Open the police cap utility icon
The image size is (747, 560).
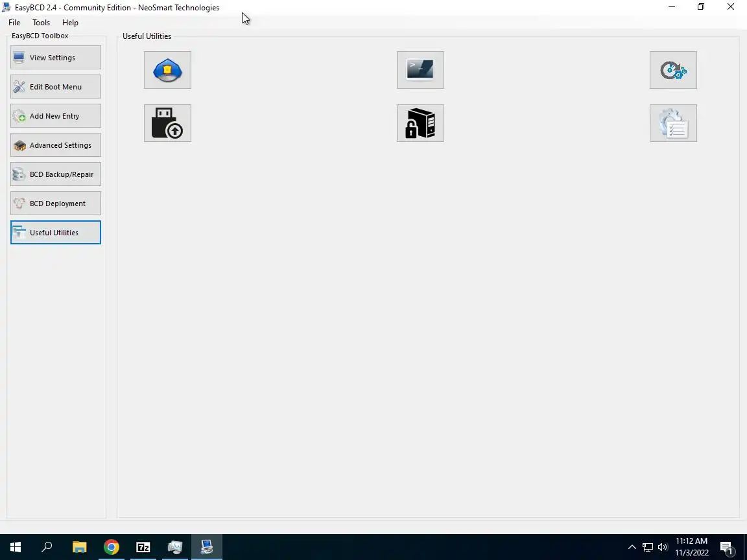pyautogui.click(x=167, y=70)
